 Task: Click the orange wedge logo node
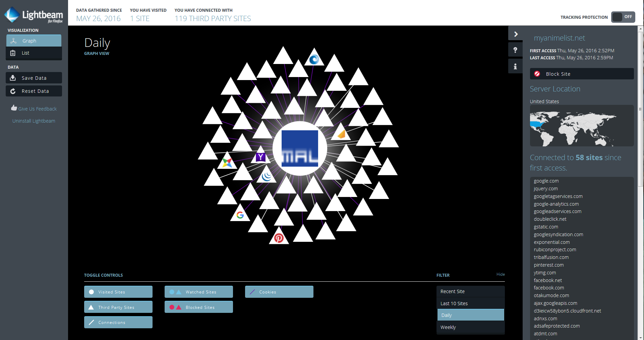pos(341,133)
